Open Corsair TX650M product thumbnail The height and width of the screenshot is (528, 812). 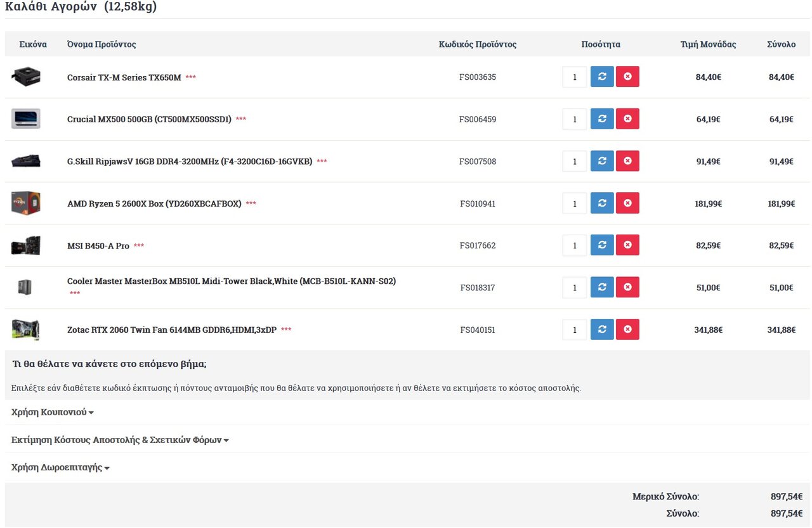(26, 77)
